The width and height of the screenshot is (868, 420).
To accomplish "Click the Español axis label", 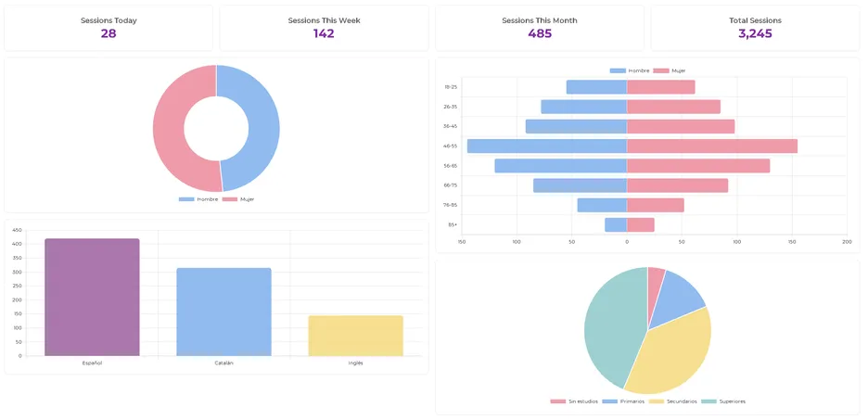I will pos(92,363).
